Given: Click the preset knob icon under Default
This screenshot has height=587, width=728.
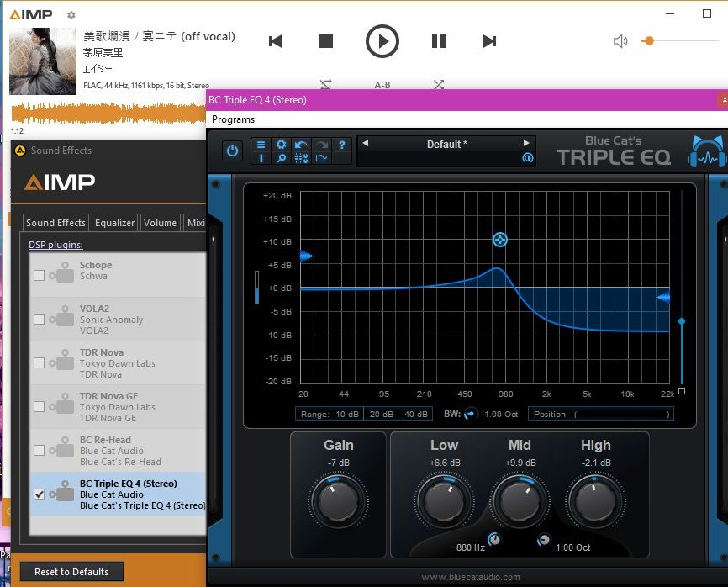Looking at the screenshot, I should point(527,158).
